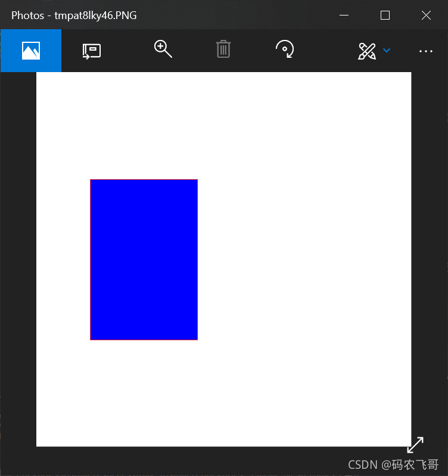Open the Edit & Create pencil icon
448x476 pixels.
coord(367,51)
